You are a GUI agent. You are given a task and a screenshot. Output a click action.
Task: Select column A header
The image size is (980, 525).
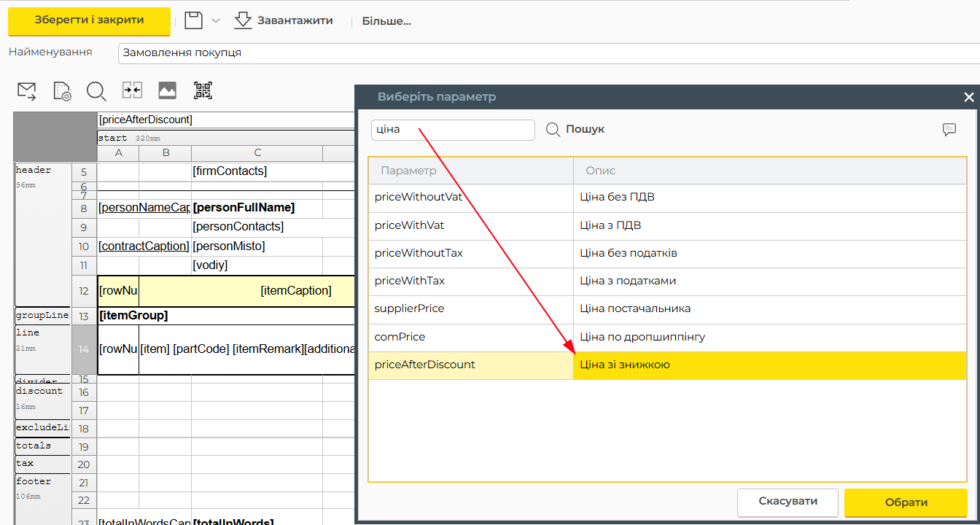[118, 153]
